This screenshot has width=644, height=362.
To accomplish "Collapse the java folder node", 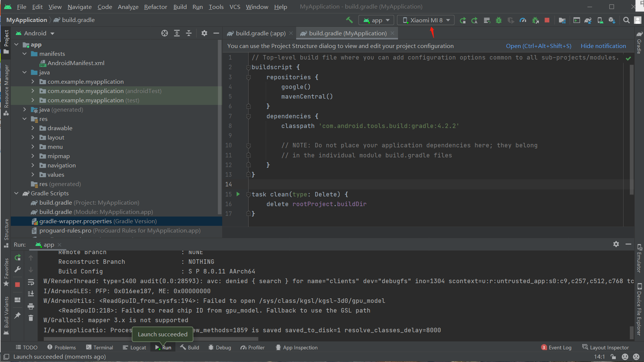I will [25, 73].
